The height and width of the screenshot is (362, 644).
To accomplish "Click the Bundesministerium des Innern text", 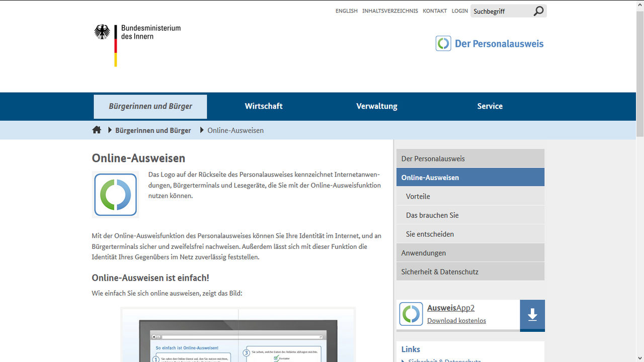I will (151, 32).
